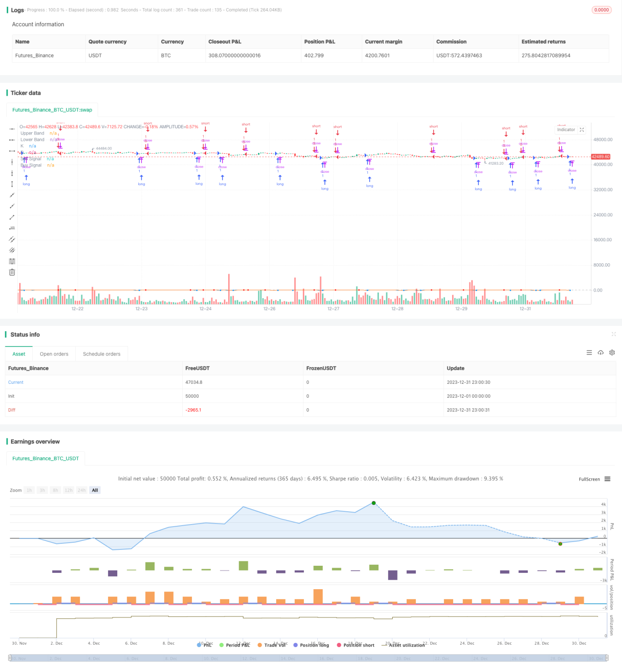The width and height of the screenshot is (622, 672).
Task: Select the parallel channel drawing tool
Action: click(x=12, y=239)
